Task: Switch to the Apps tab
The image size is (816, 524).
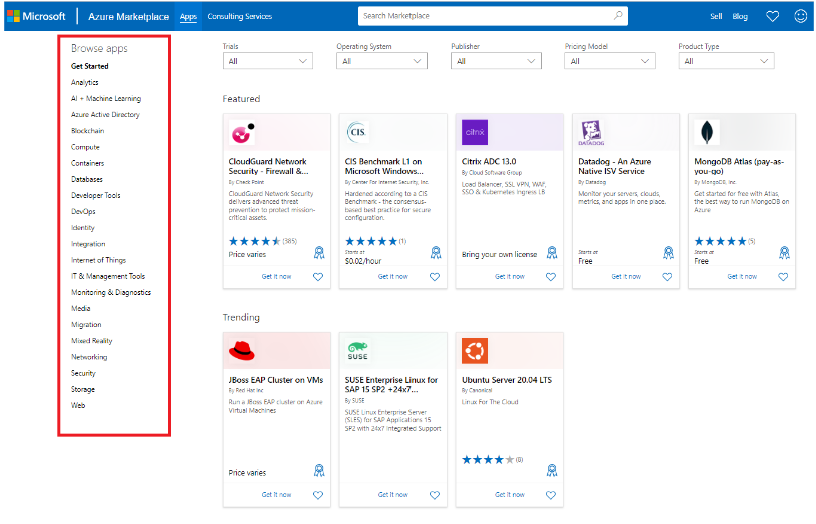Action: [188, 17]
